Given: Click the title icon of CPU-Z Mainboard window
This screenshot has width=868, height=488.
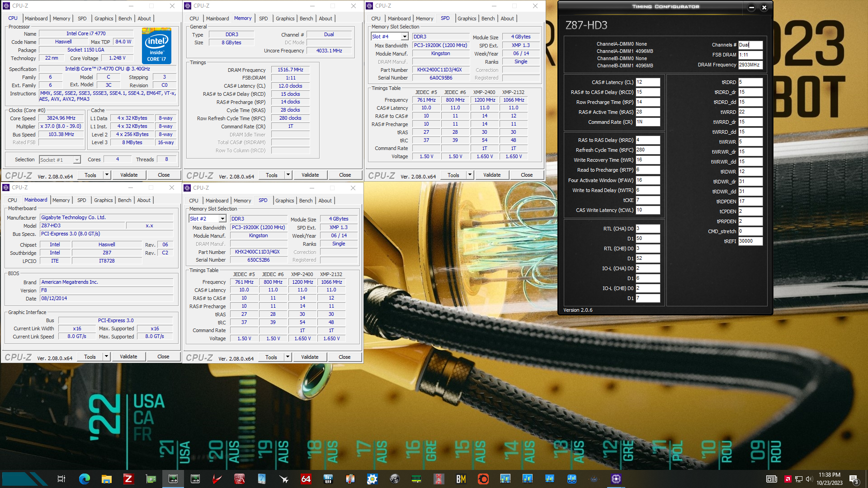Looking at the screenshot, I should [x=6, y=188].
